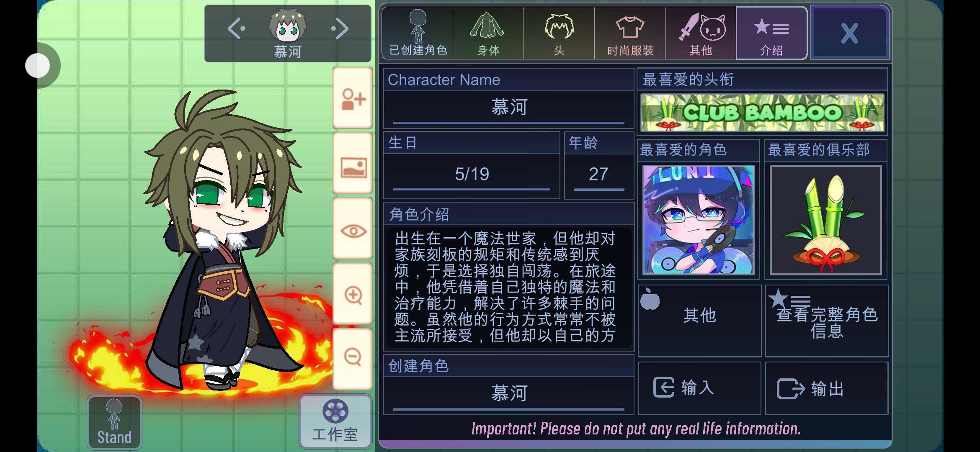980x452 pixels.
Task: Go to the 时尚服装 clothing tab
Action: [630, 33]
